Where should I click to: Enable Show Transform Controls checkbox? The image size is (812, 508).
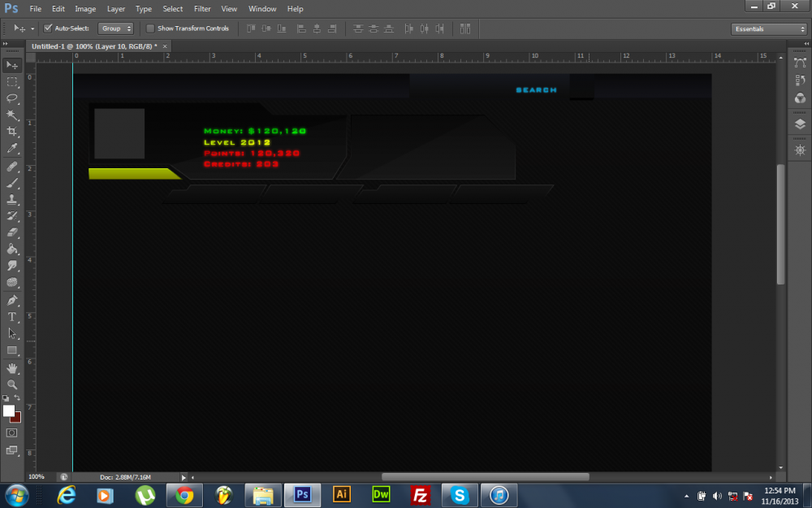coord(150,28)
